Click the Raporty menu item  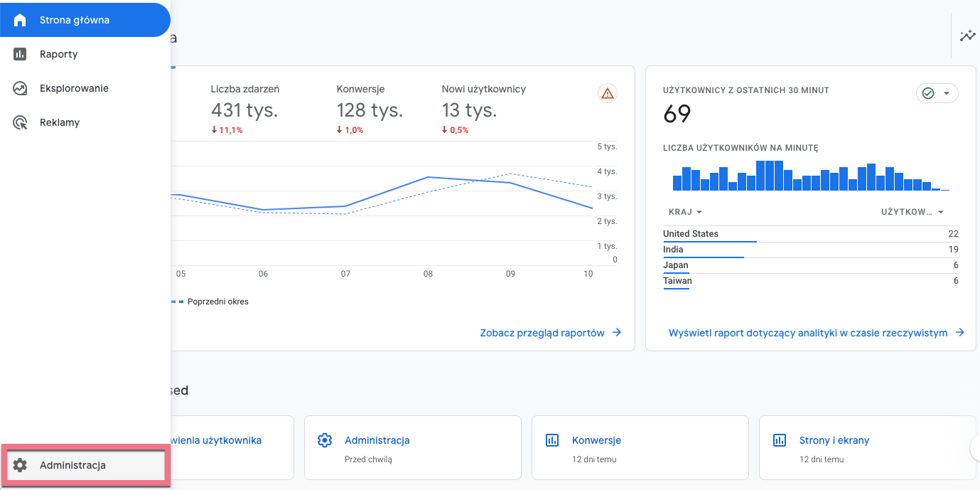pos(58,54)
